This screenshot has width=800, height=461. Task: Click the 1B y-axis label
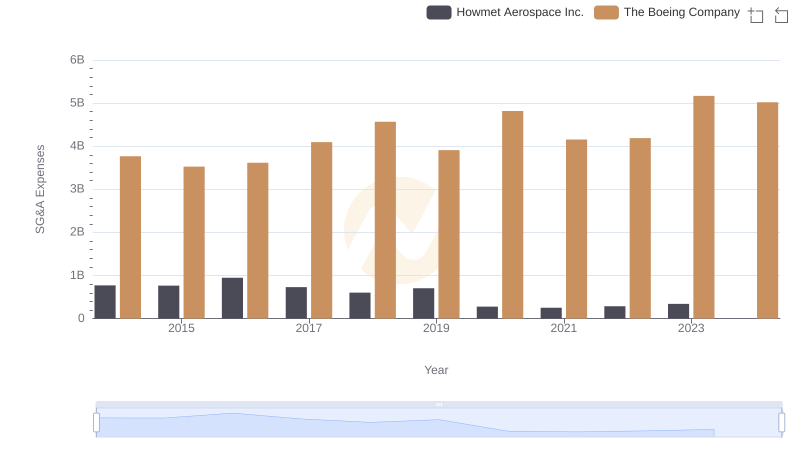(x=77, y=275)
